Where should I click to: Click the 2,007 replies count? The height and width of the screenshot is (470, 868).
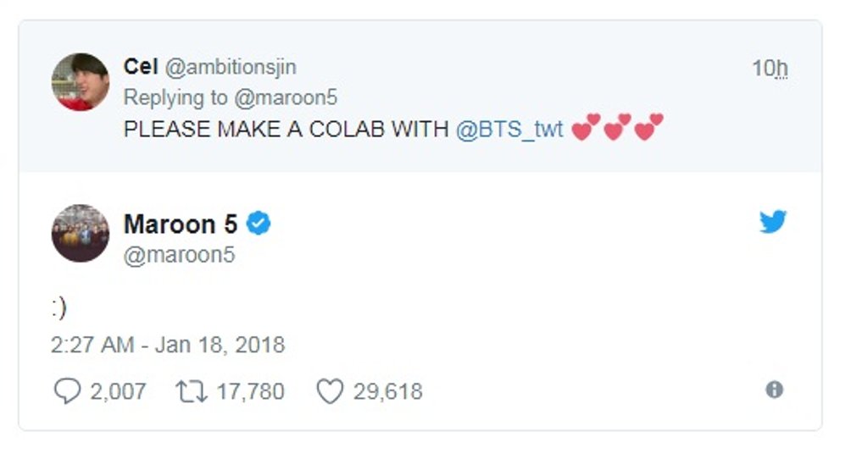click(x=117, y=391)
